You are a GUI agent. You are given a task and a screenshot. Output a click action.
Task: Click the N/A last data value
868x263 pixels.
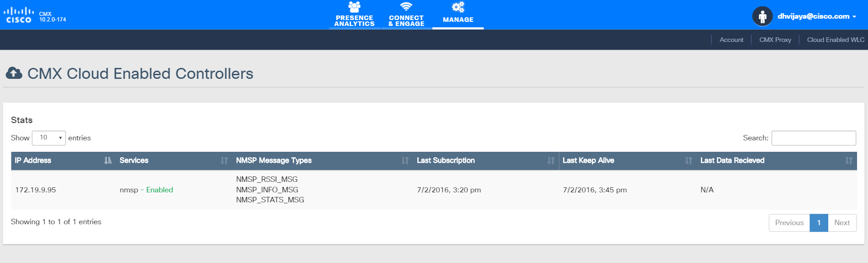[x=707, y=190]
